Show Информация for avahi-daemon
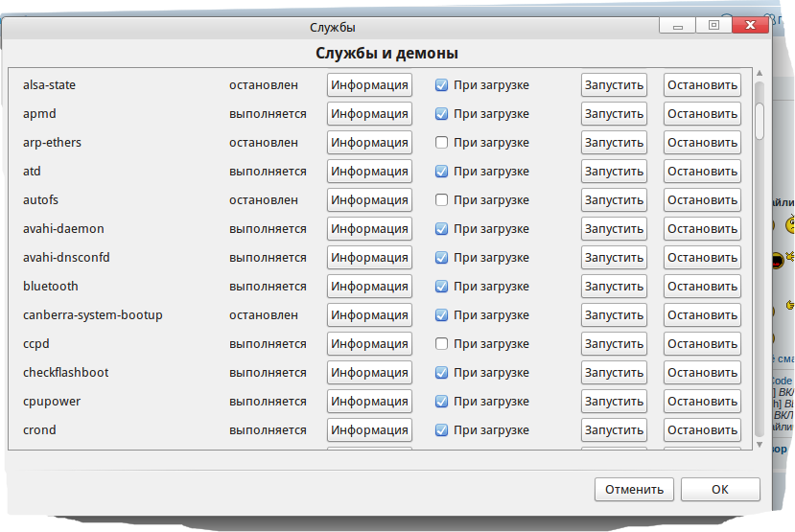 (369, 229)
